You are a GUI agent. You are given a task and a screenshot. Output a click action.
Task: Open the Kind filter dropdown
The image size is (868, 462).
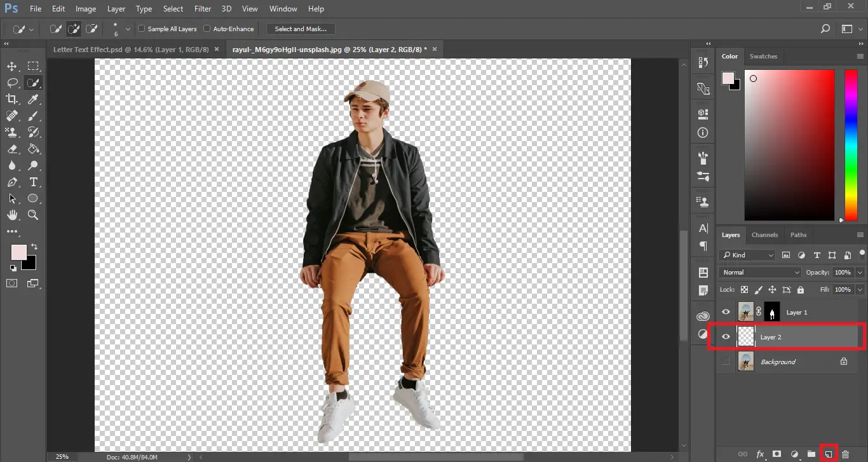tap(747, 254)
